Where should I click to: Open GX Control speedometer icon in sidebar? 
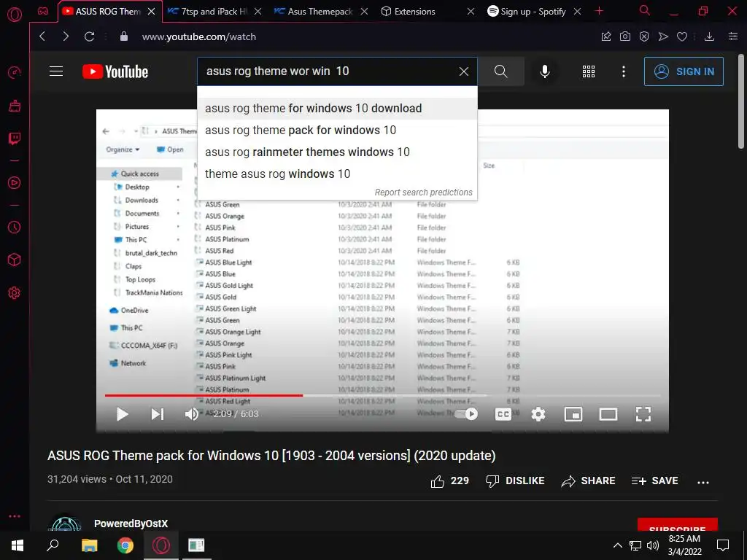coord(15,72)
